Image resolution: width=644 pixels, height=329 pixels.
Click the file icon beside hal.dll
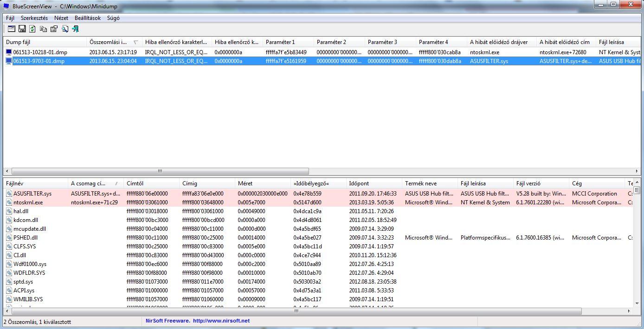click(x=9, y=211)
